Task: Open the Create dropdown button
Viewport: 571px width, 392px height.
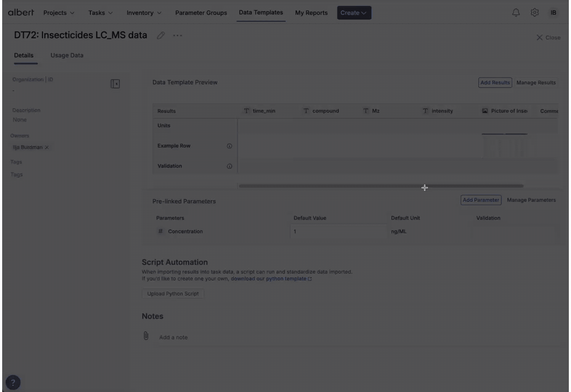Action: point(354,13)
